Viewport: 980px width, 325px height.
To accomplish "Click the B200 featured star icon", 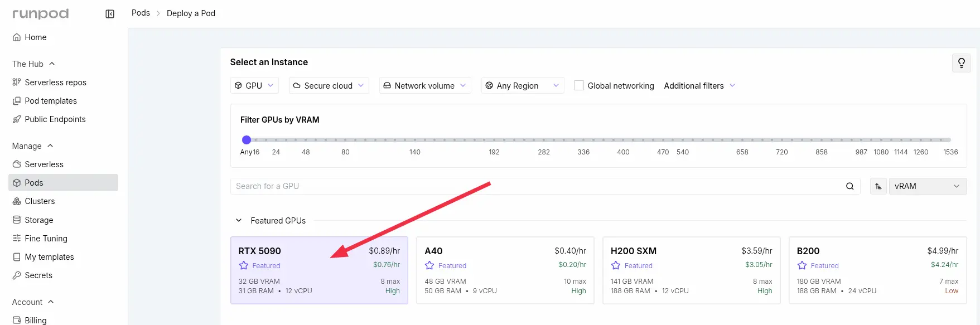I will pyautogui.click(x=802, y=266).
